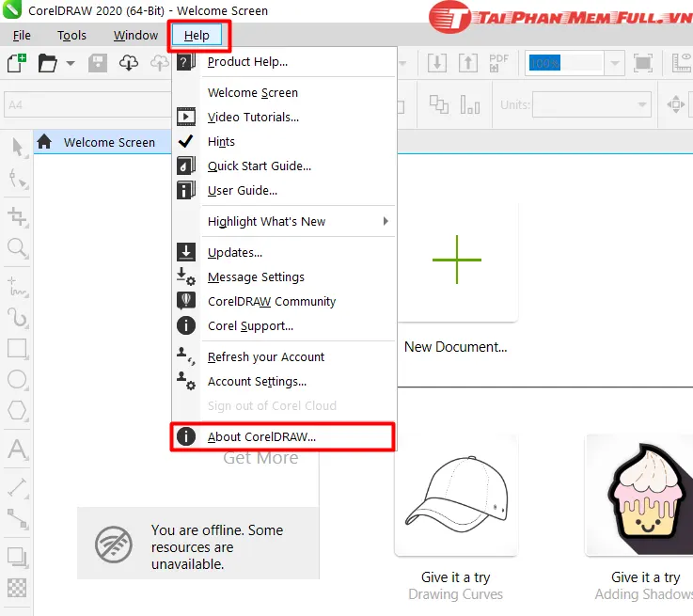Screen dimensions: 693x616
Task: Open the Window menu
Action: click(135, 36)
